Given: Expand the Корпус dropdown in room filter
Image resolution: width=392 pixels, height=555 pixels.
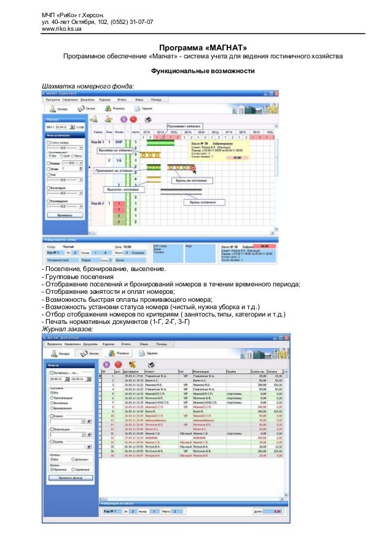Looking at the screenshot, I should (x=80, y=163).
